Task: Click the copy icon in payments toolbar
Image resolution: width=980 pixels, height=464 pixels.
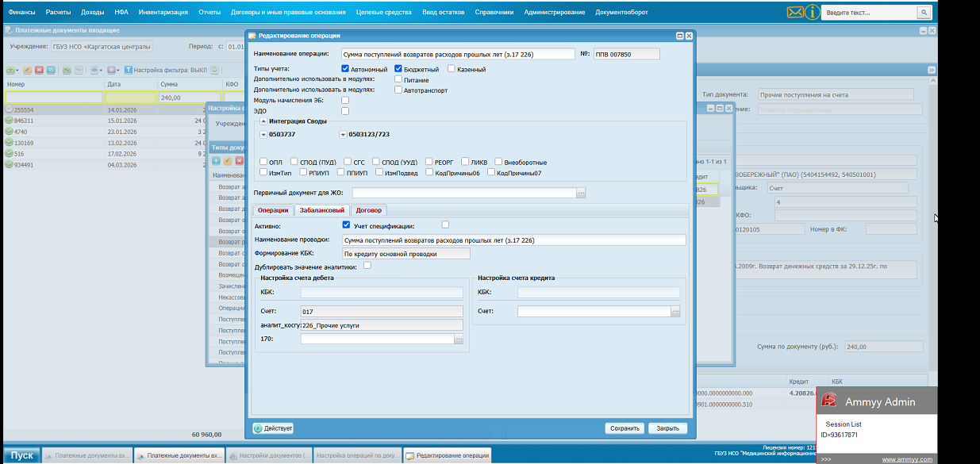Action: coord(51,70)
